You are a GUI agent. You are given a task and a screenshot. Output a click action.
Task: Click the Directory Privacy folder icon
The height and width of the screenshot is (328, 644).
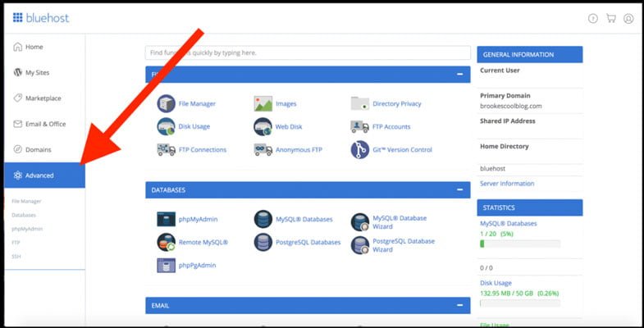pos(360,104)
